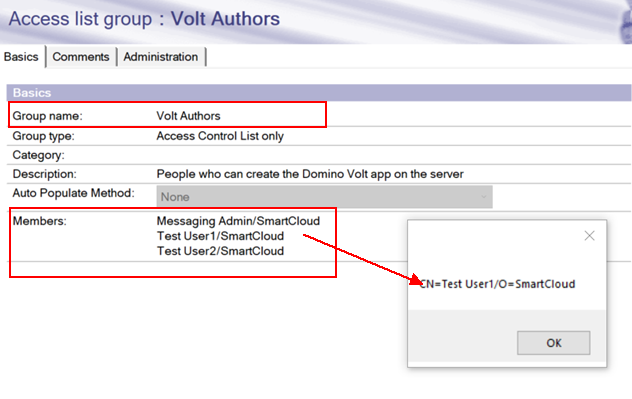Click the Category label
632x399 pixels.
pos(38,155)
